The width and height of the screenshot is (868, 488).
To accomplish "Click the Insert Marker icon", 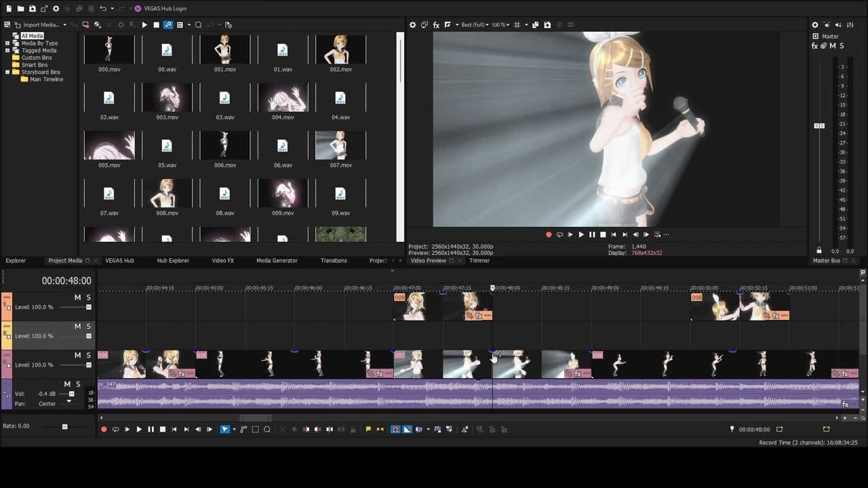I will (x=368, y=429).
